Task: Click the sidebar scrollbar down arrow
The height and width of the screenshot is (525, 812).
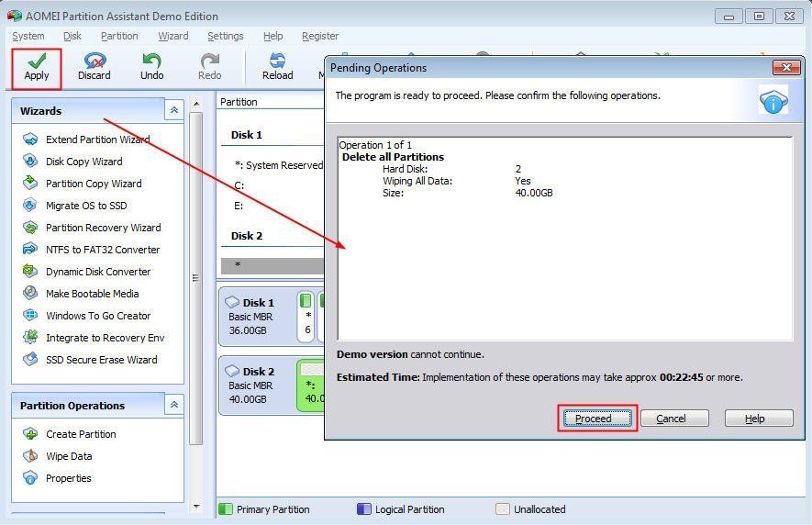Action: point(195,507)
